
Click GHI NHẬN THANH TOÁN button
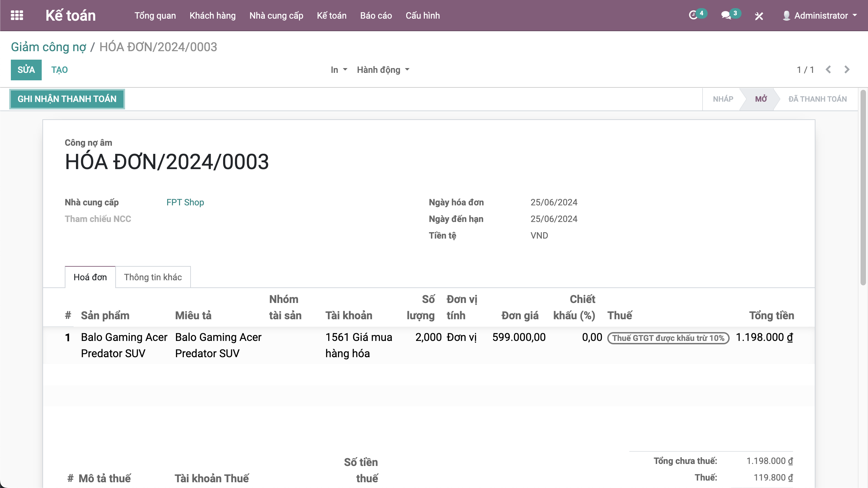pyautogui.click(x=67, y=99)
